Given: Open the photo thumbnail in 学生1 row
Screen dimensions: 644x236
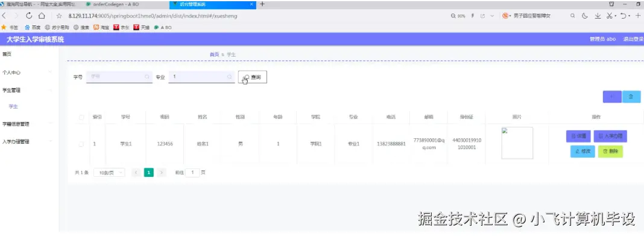Looking at the screenshot, I should (x=517, y=143).
